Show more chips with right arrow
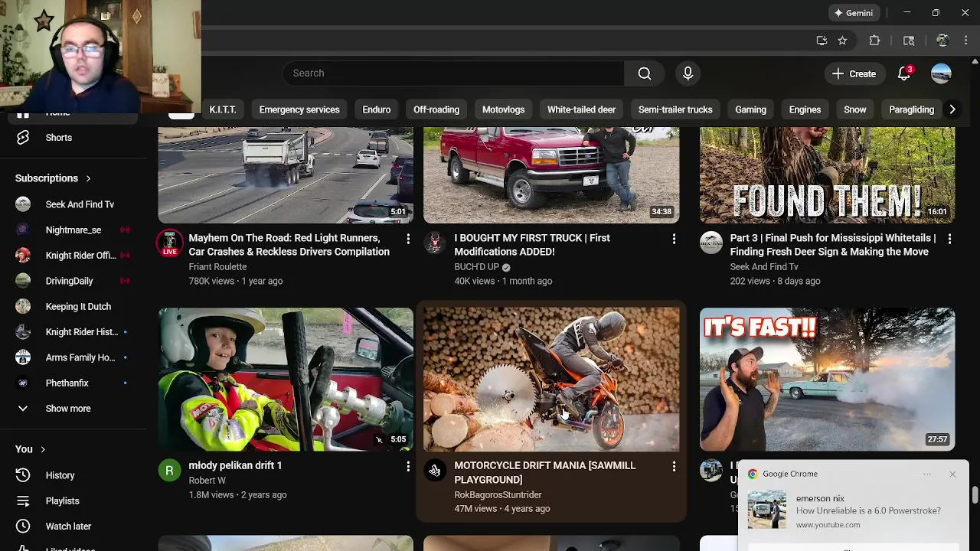The width and height of the screenshot is (980, 551). (x=952, y=109)
